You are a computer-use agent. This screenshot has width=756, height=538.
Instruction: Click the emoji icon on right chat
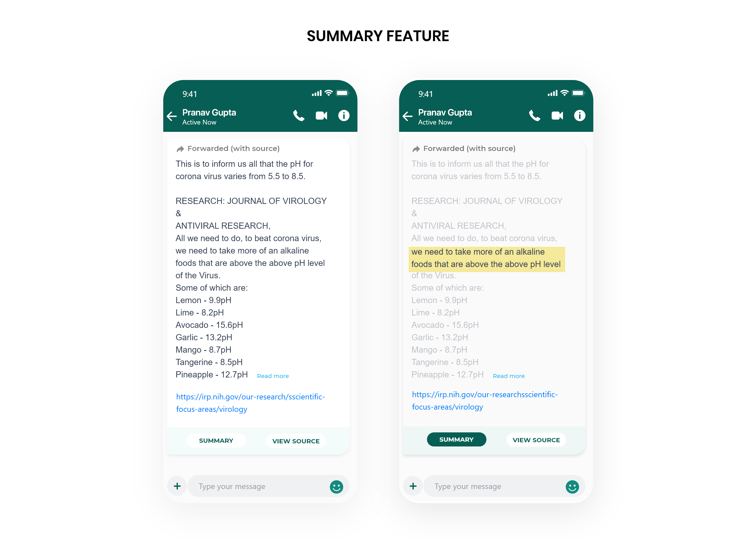572,487
